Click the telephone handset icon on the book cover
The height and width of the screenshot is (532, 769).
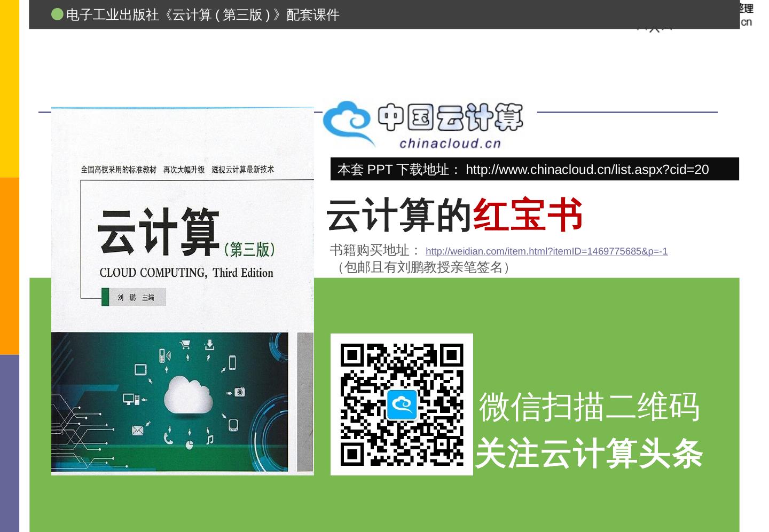[x=168, y=439]
